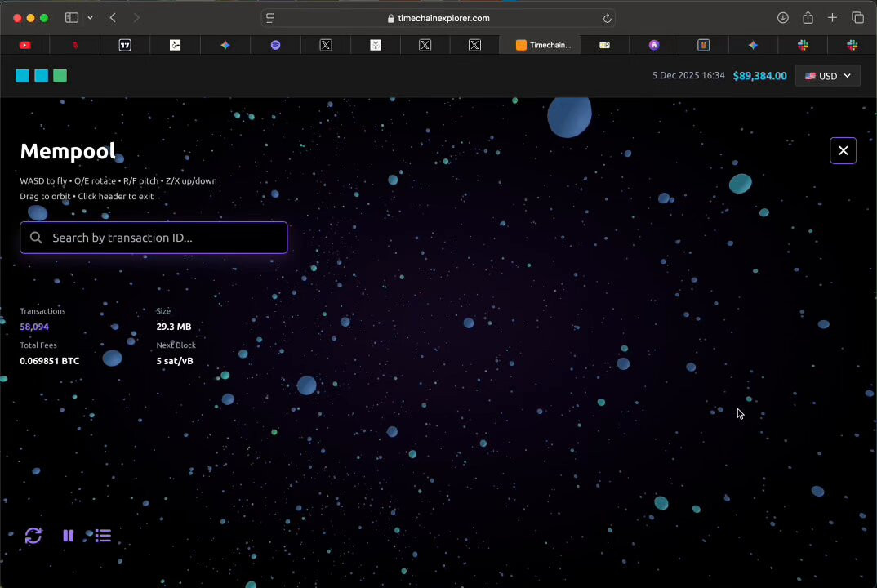The image size is (877, 588).
Task: Toggle the Safari sidebar
Action: click(72, 18)
